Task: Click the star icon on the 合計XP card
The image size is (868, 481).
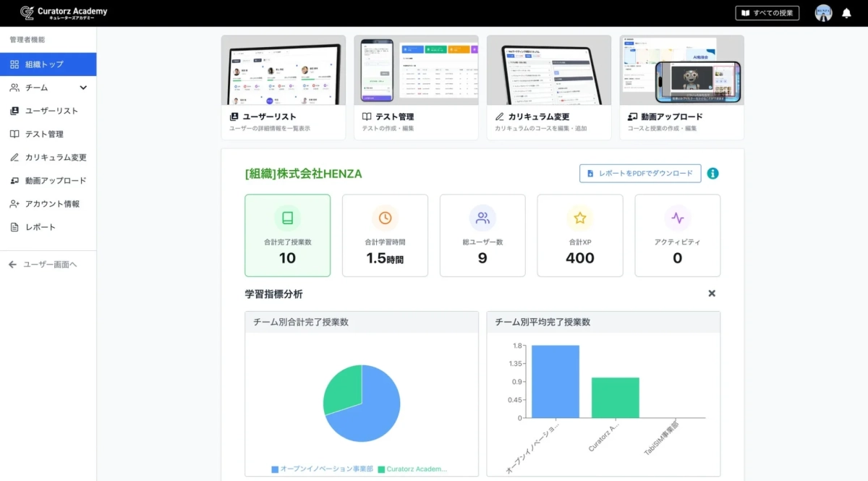Action: (579, 216)
